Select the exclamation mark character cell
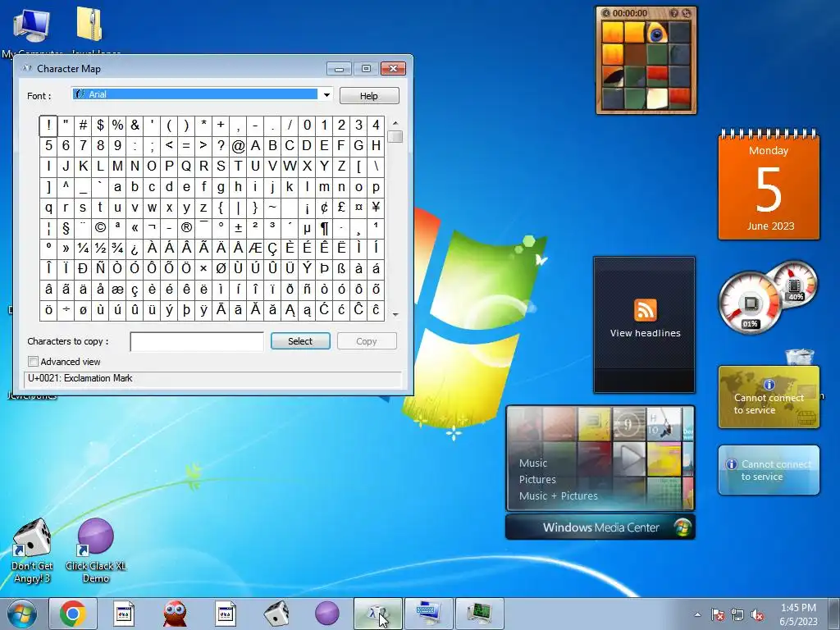 pyautogui.click(x=48, y=126)
